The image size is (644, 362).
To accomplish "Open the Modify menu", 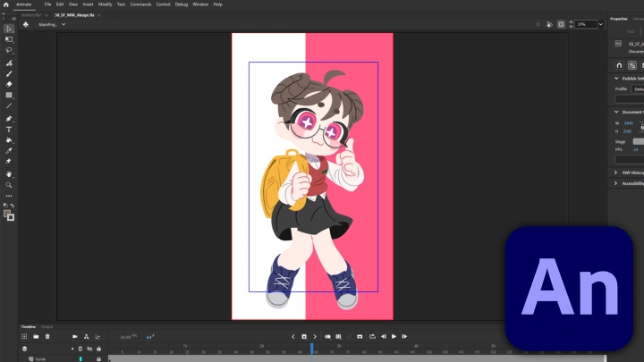I will [x=106, y=4].
